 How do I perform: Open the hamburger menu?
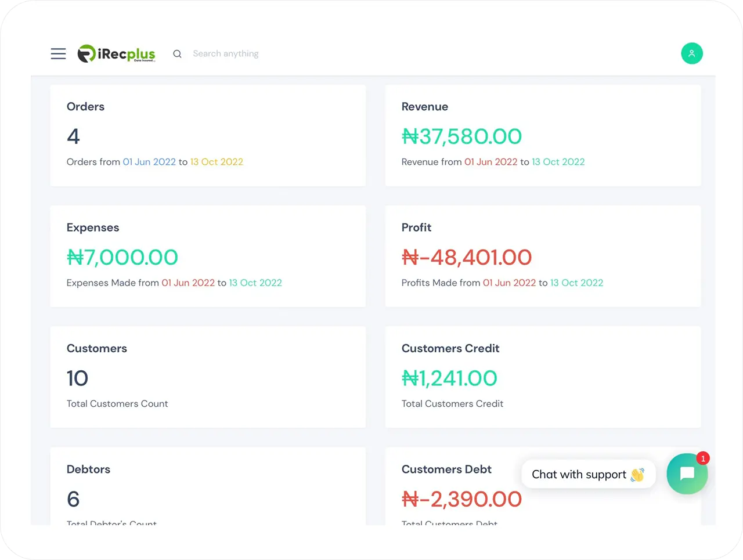click(58, 54)
